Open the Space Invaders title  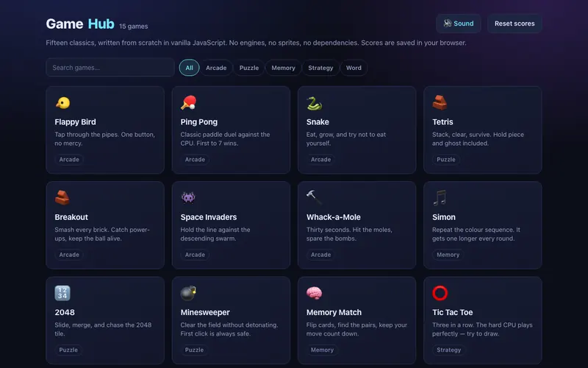point(209,217)
